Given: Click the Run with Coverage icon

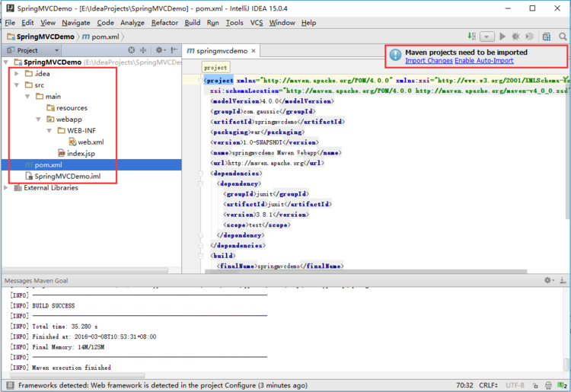Looking at the screenshot, I should [x=529, y=37].
